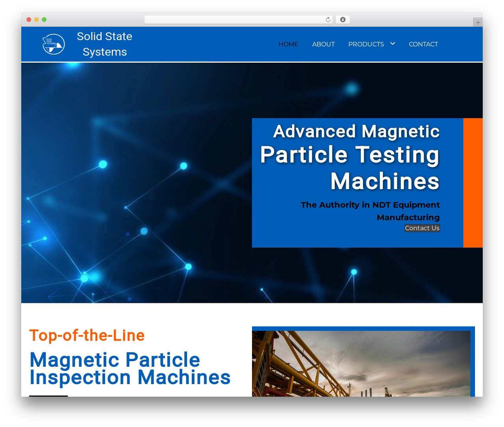Reload the page with the refresh icon
Image resolution: width=504 pixels, height=427 pixels.
328,20
